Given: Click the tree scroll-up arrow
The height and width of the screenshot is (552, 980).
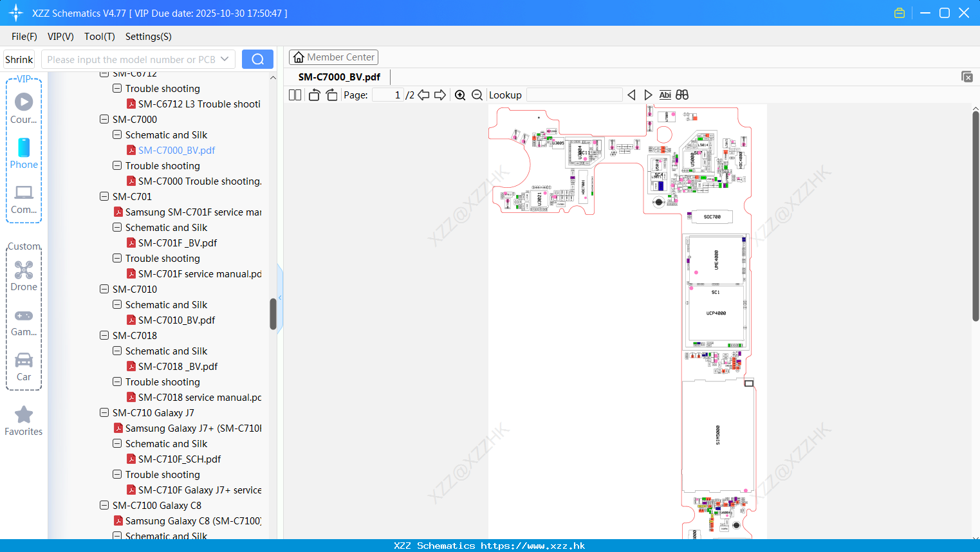Looking at the screenshot, I should coord(273,77).
